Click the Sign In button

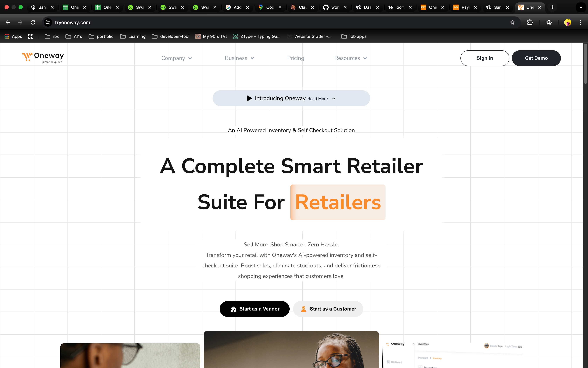pos(485,58)
